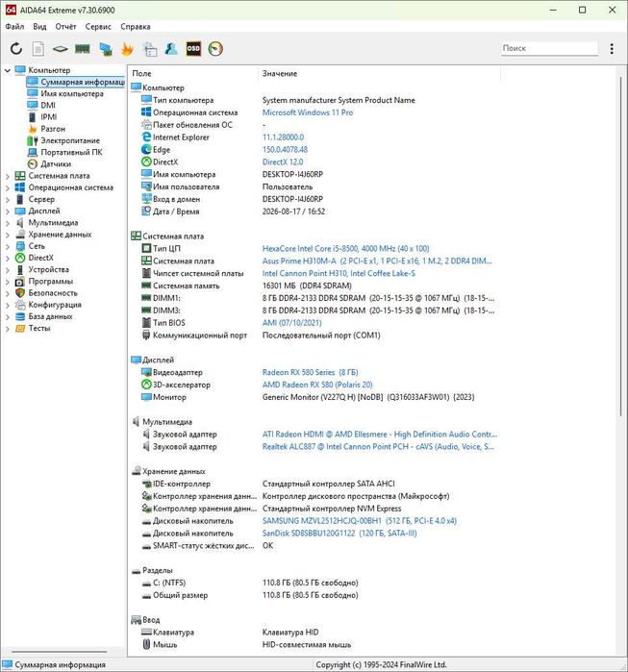Screen dimensions: 628x672
Task: Select the C: (NTFS) partition row
Action: pos(313,583)
